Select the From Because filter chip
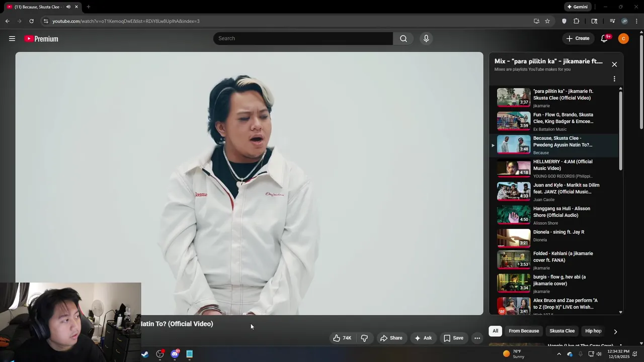 click(x=524, y=331)
